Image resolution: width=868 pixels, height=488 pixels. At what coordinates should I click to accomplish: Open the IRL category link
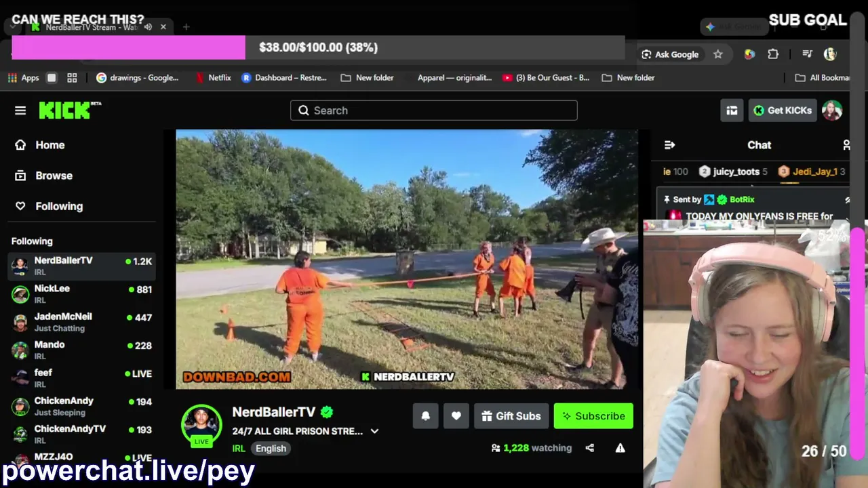(x=239, y=449)
